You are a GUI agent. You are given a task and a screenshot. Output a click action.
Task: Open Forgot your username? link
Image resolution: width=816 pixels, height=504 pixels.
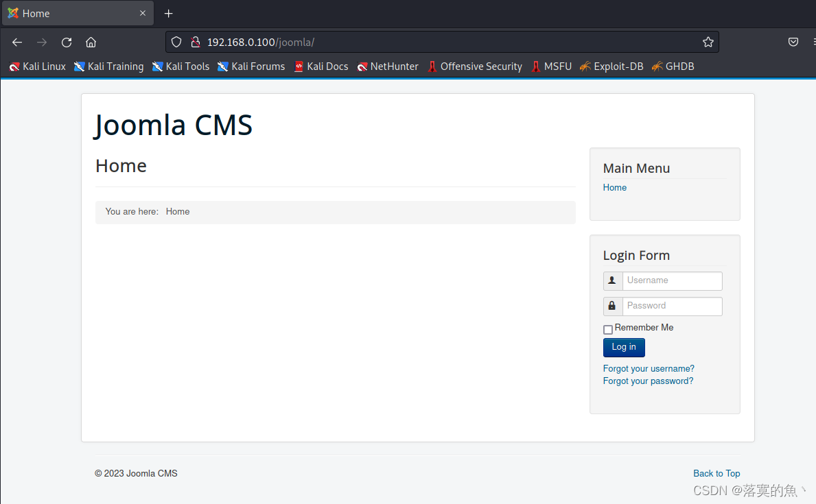click(649, 368)
